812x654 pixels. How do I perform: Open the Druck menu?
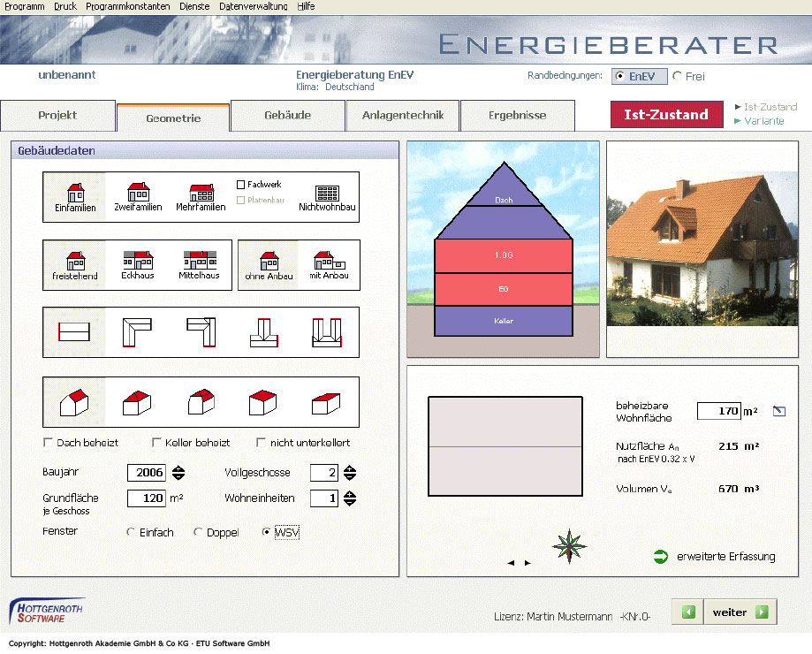(65, 6)
